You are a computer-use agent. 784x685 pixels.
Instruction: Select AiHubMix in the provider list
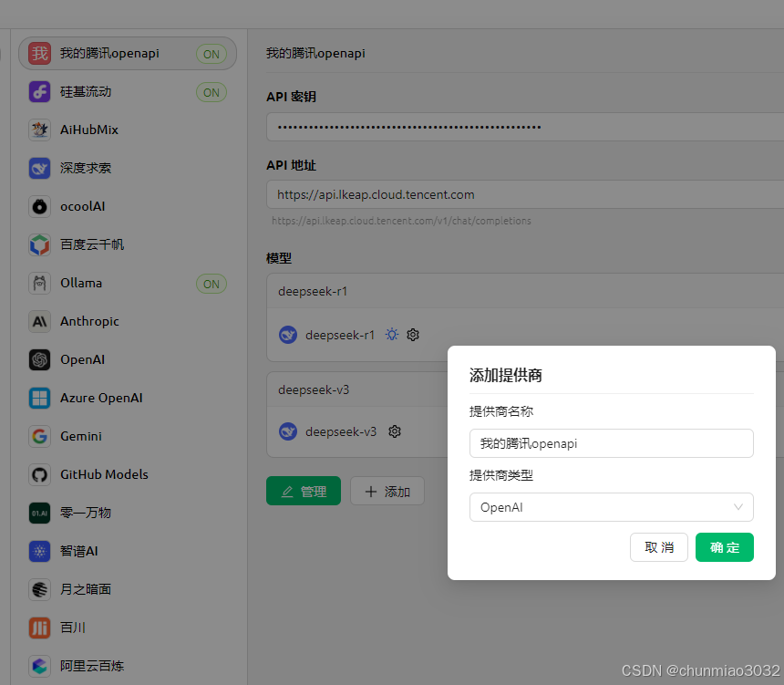coord(128,130)
